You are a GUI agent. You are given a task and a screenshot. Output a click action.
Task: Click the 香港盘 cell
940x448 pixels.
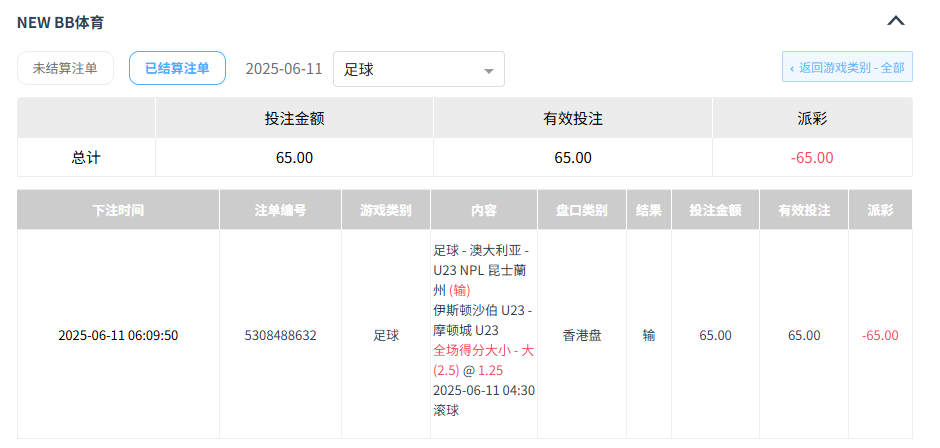point(582,336)
